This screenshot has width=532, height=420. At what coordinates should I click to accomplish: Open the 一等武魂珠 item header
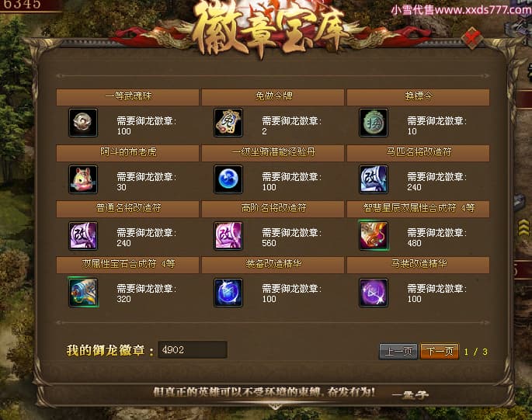click(127, 97)
